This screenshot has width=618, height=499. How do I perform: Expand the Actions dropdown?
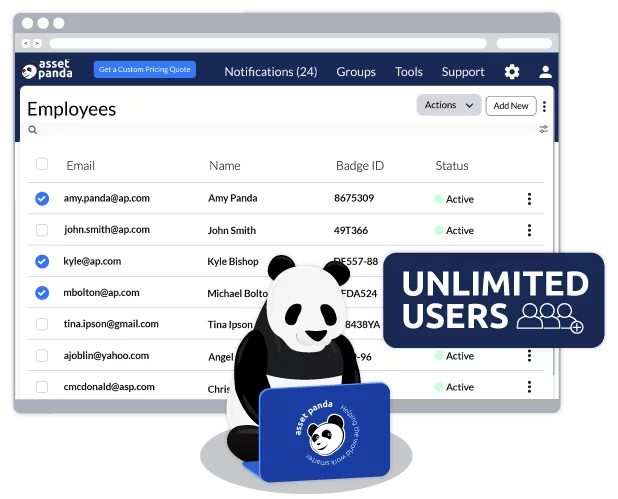click(x=449, y=105)
